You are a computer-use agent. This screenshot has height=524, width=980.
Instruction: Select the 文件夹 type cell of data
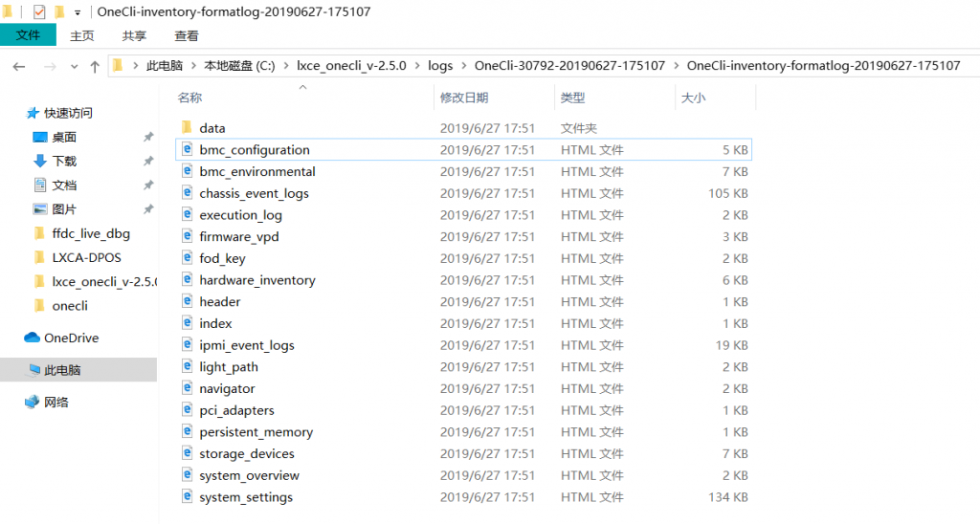tap(579, 128)
